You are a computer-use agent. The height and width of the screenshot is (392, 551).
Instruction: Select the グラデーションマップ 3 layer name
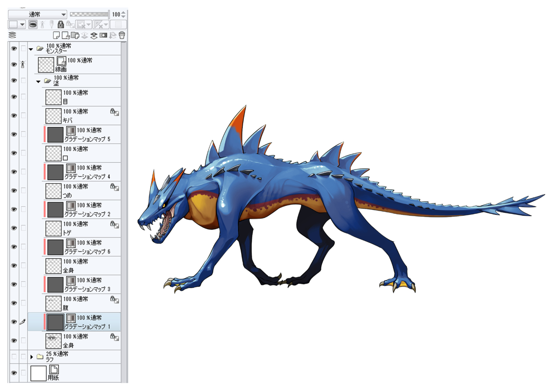(x=87, y=289)
